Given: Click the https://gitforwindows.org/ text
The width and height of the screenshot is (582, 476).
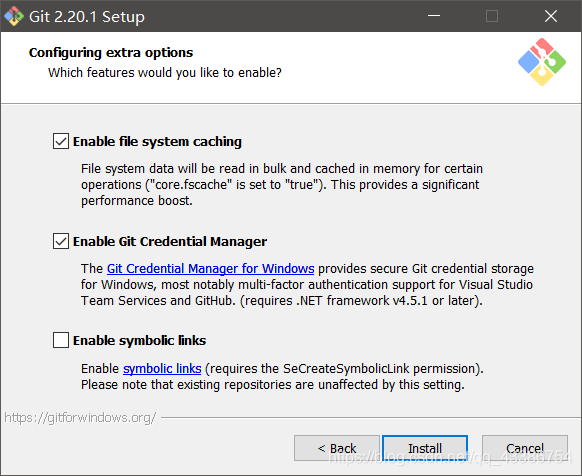Looking at the screenshot, I should pos(80,418).
